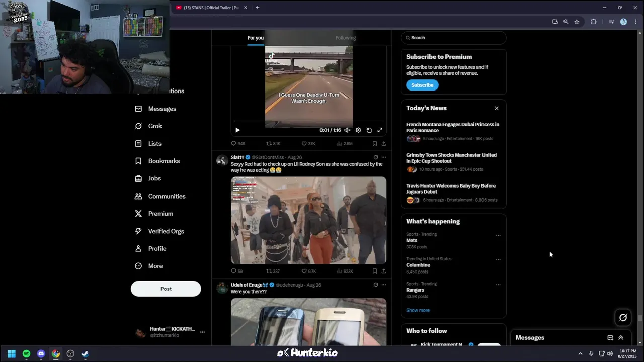Dismiss the Today's News panel
The image size is (644, 362).
pyautogui.click(x=496, y=108)
